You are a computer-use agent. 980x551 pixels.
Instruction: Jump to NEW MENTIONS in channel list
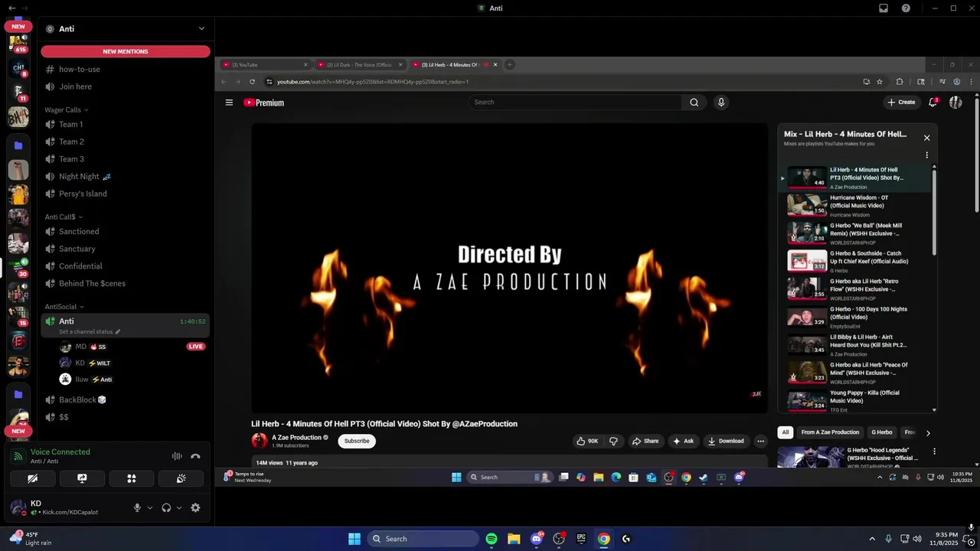click(126, 51)
